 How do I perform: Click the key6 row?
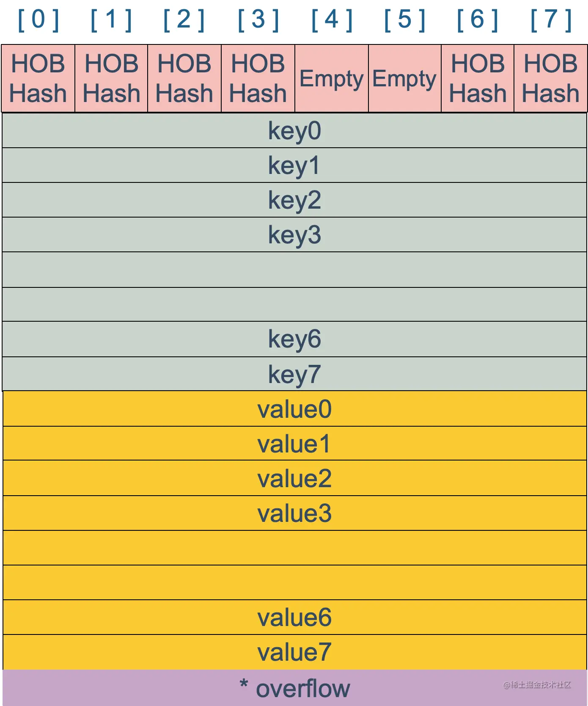pos(294,339)
